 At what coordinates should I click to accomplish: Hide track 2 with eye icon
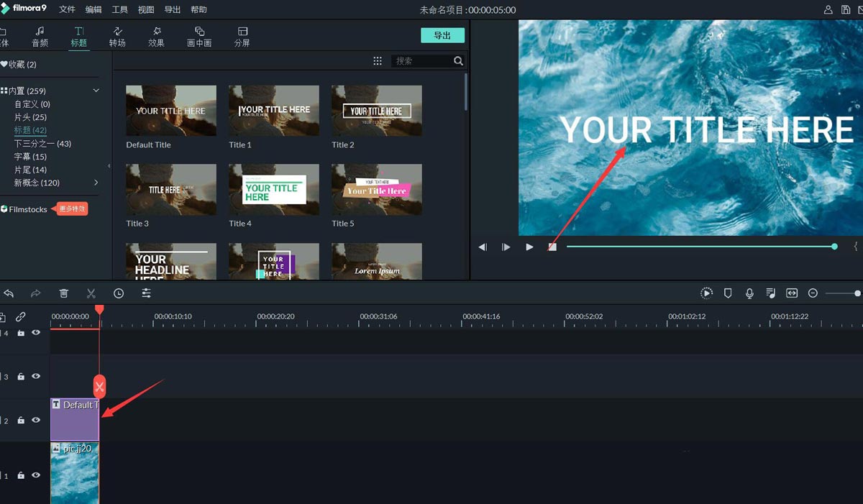(36, 420)
